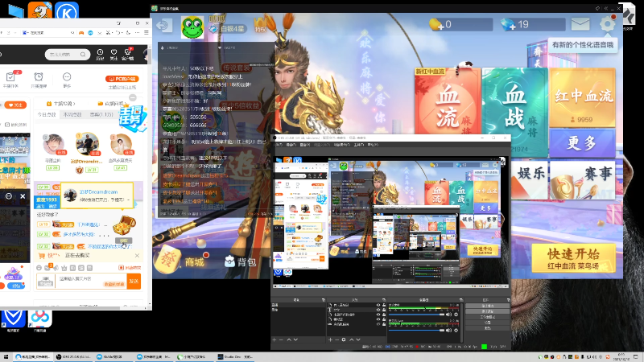Click the alarm clock reminder icon
Screen dimensions: 644x362
(x=39, y=78)
